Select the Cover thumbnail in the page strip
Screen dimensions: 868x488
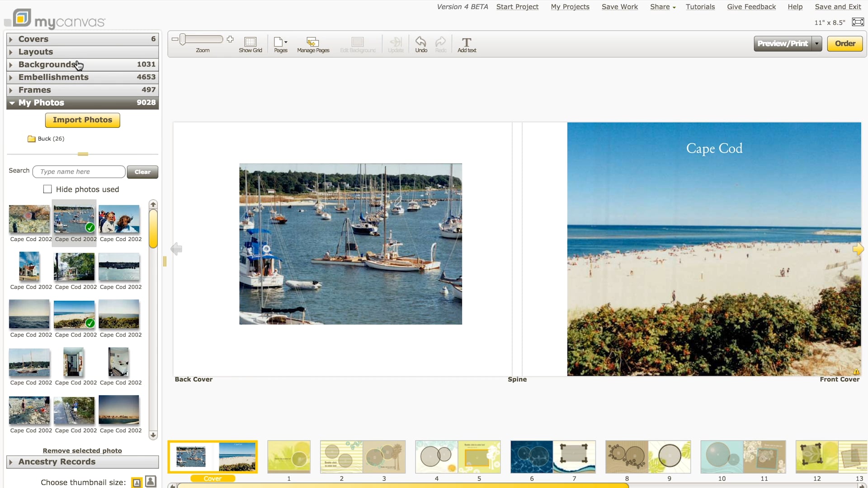coord(212,457)
